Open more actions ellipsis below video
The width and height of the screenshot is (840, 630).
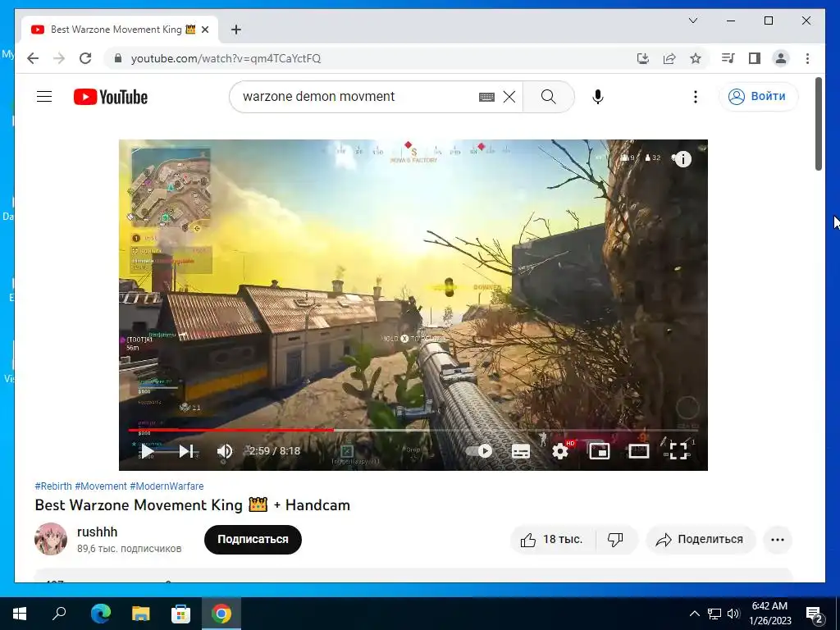778,540
